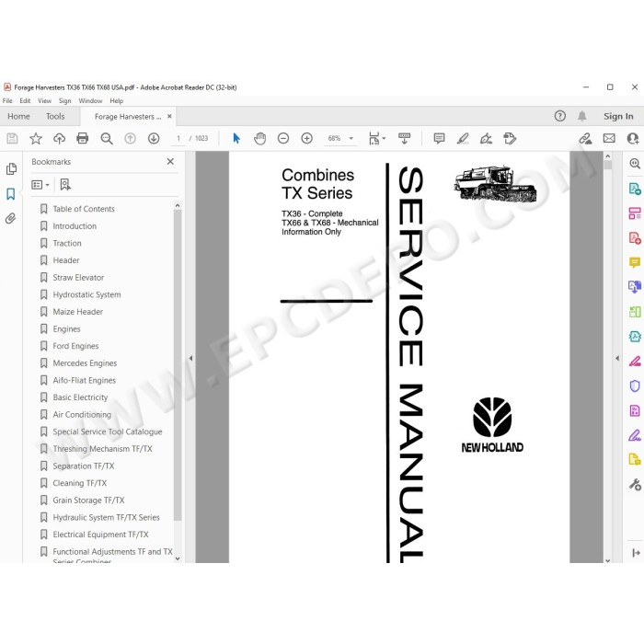Open the Help question mark
This screenshot has height=644, width=644.
point(559,116)
